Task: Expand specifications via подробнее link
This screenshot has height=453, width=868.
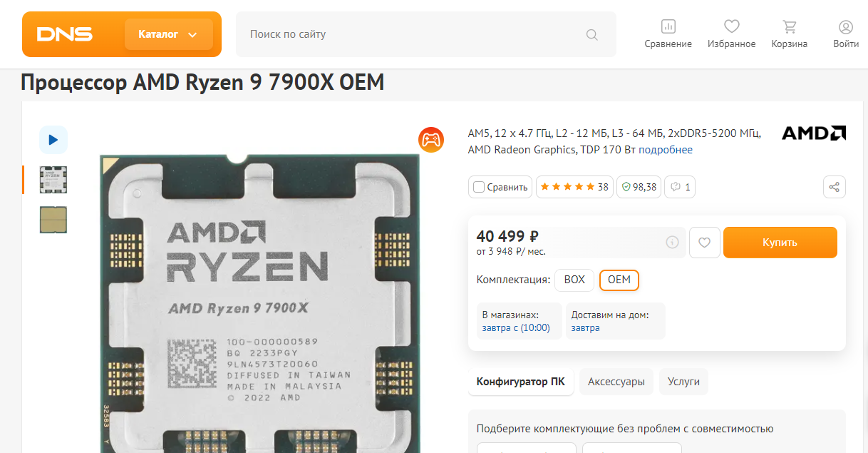Action: pos(666,150)
